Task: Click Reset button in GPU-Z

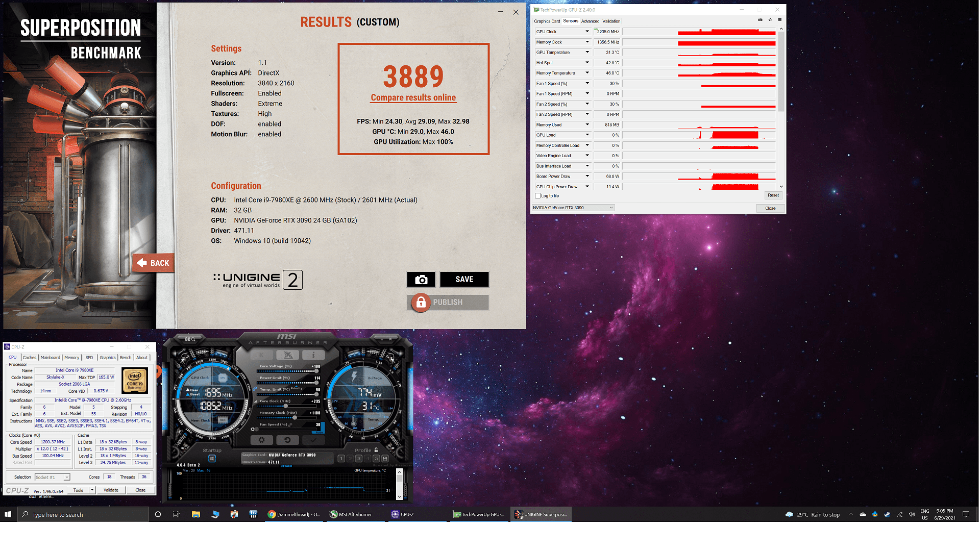Action: tap(773, 195)
